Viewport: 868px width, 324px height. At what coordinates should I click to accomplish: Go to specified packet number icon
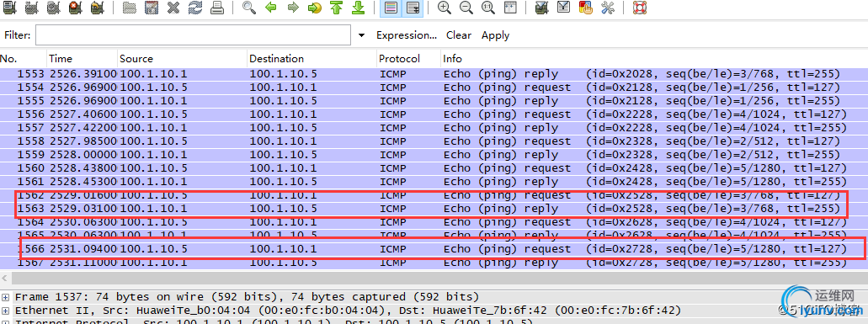314,8
